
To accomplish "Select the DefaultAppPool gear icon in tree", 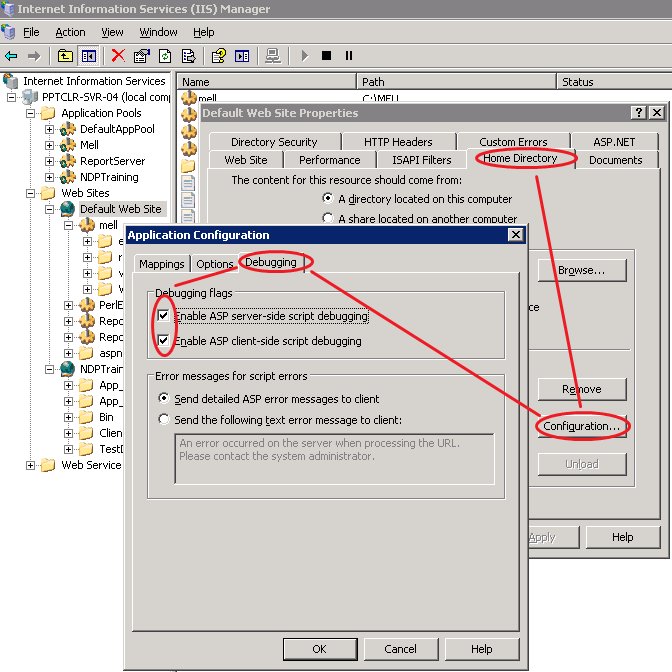I will (x=68, y=129).
